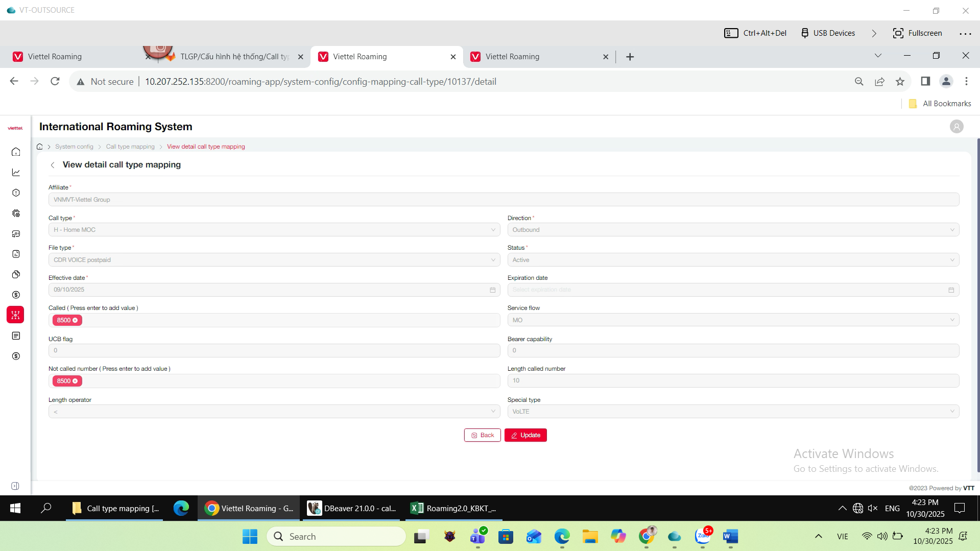Screen dimensions: 980x551
Task: Click the highlighted red system config sidebar icon
Action: point(15,315)
